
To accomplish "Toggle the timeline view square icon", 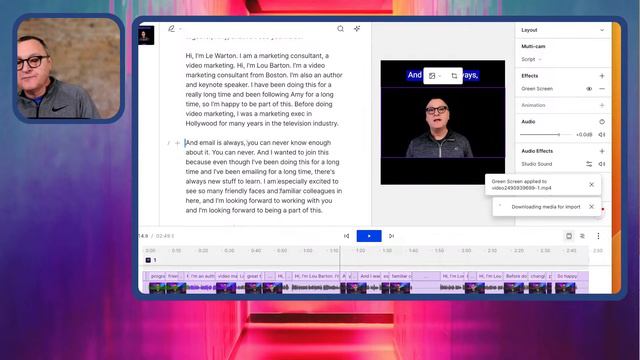I will point(569,236).
